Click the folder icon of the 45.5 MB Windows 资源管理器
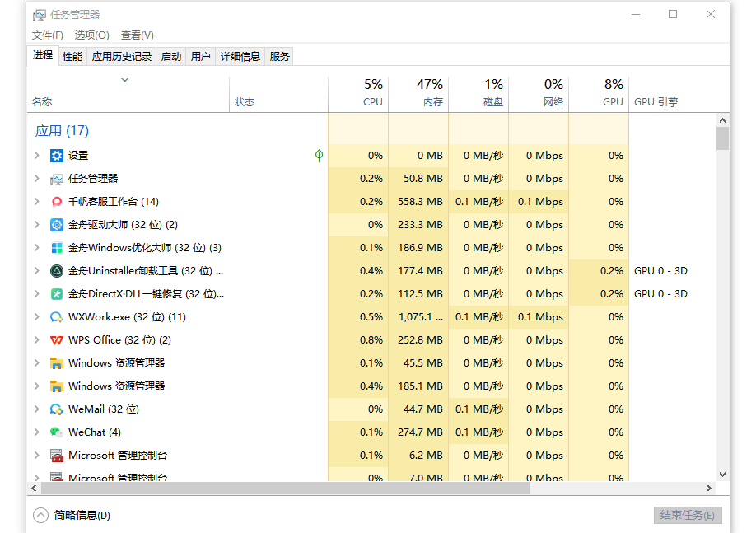The height and width of the screenshot is (533, 756). coord(56,363)
